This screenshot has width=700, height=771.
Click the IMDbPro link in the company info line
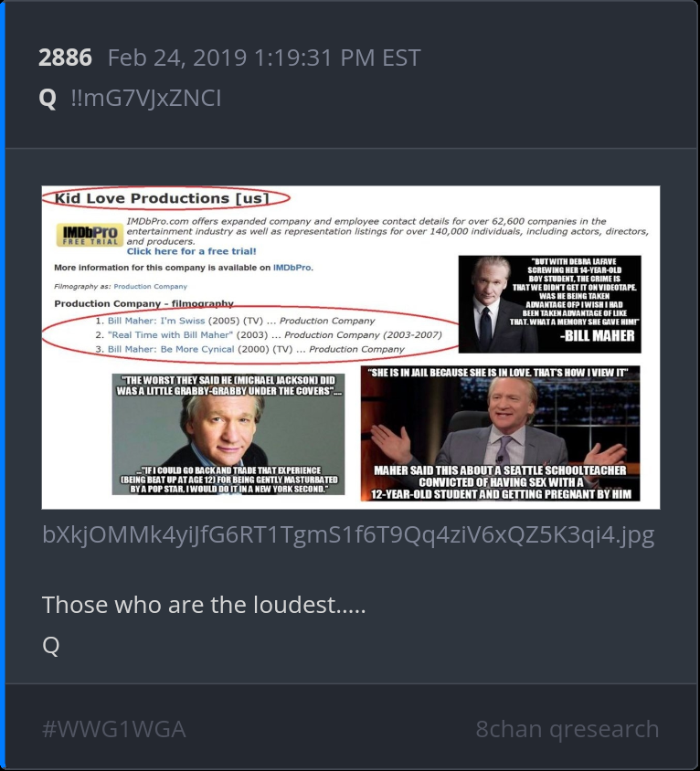pyautogui.click(x=292, y=268)
